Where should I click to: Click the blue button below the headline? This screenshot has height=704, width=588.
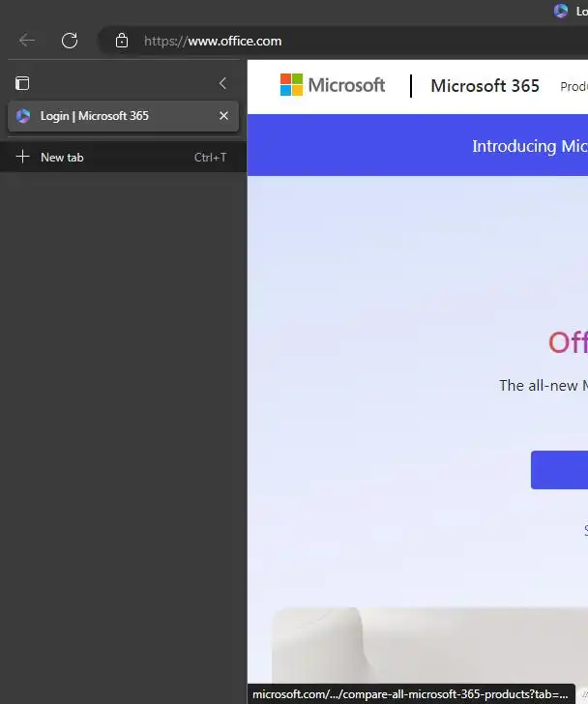click(559, 470)
